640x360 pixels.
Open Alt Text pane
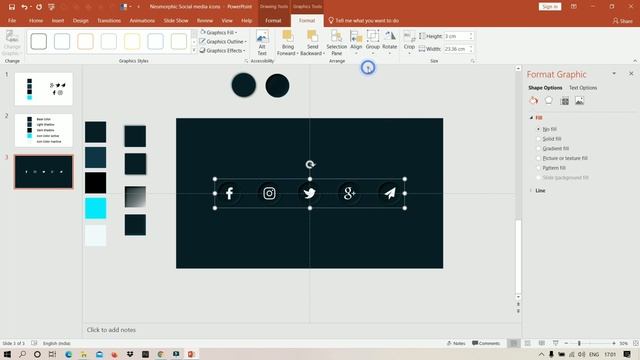point(262,43)
